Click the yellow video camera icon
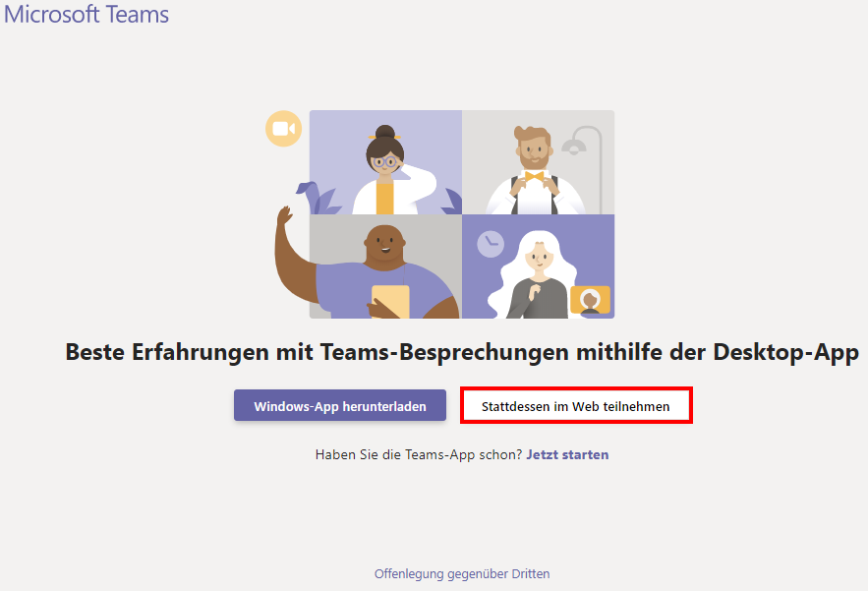Screen dimensions: 868x591 (283, 129)
